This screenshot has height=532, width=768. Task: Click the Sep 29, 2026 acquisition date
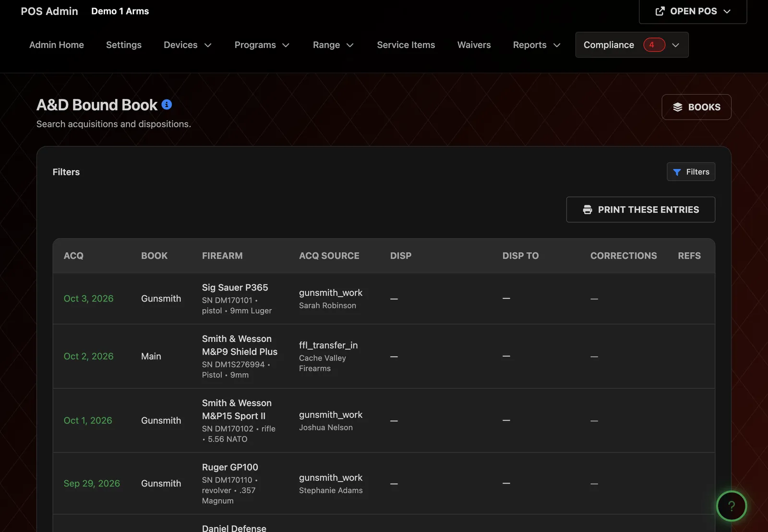coord(92,484)
